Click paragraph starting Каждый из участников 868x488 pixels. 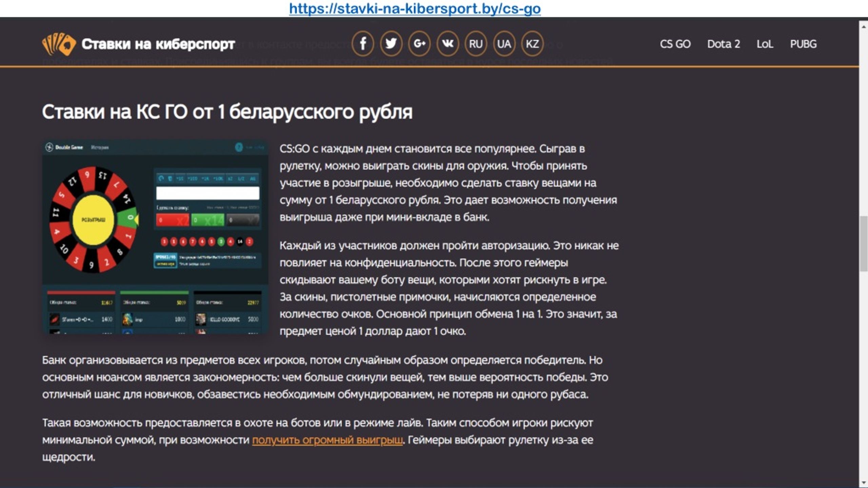coord(449,288)
